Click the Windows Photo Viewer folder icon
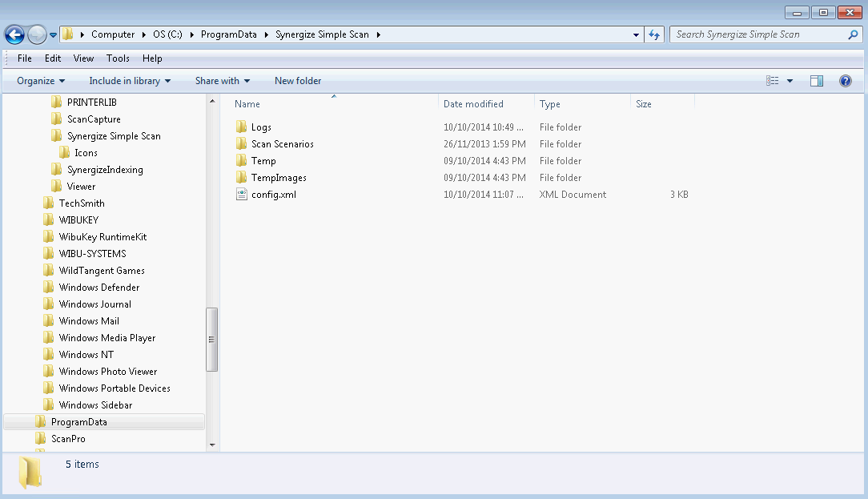This screenshot has height=499, width=868. coord(49,371)
